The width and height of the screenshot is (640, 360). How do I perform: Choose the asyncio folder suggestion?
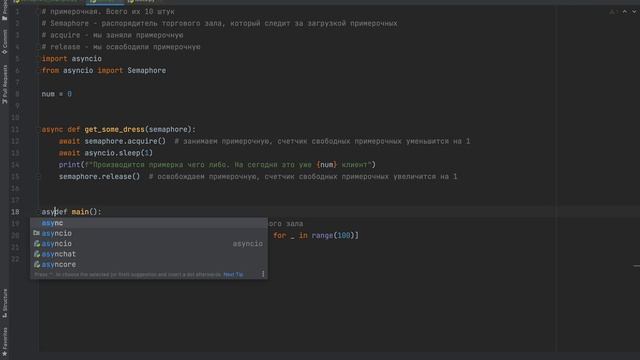point(149,233)
